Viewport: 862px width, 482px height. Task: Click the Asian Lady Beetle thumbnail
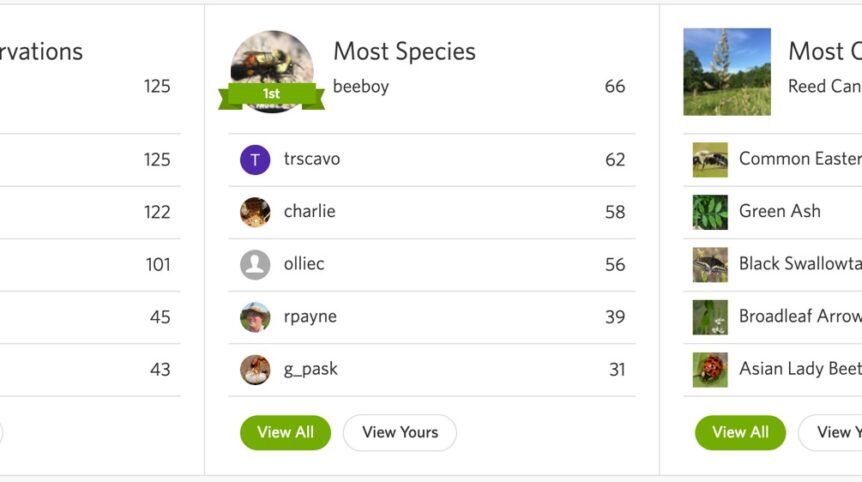coord(710,370)
